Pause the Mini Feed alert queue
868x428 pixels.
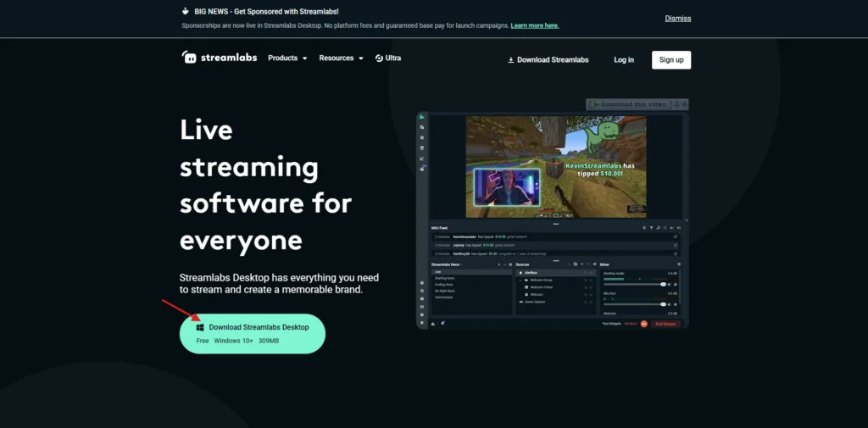coord(665,228)
